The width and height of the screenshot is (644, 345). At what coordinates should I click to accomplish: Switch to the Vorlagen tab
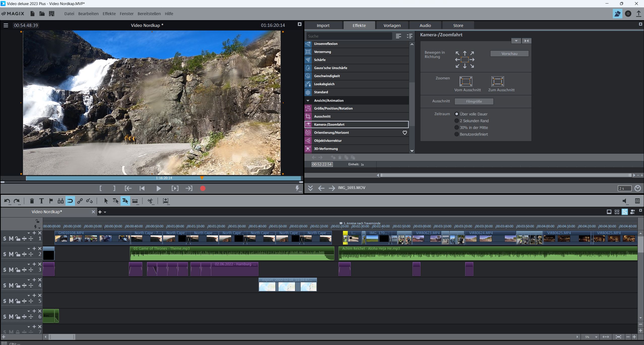pyautogui.click(x=392, y=25)
